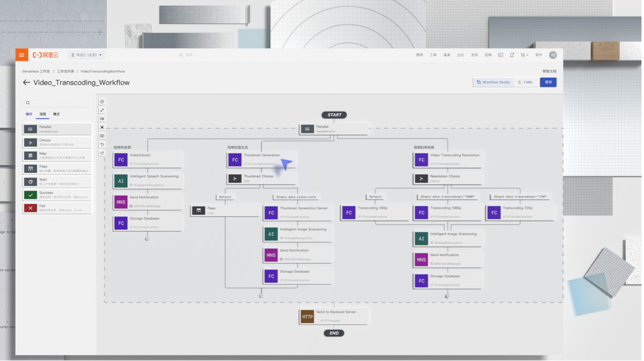
Task: Open the shopping cart icon
Action: (x=523, y=55)
